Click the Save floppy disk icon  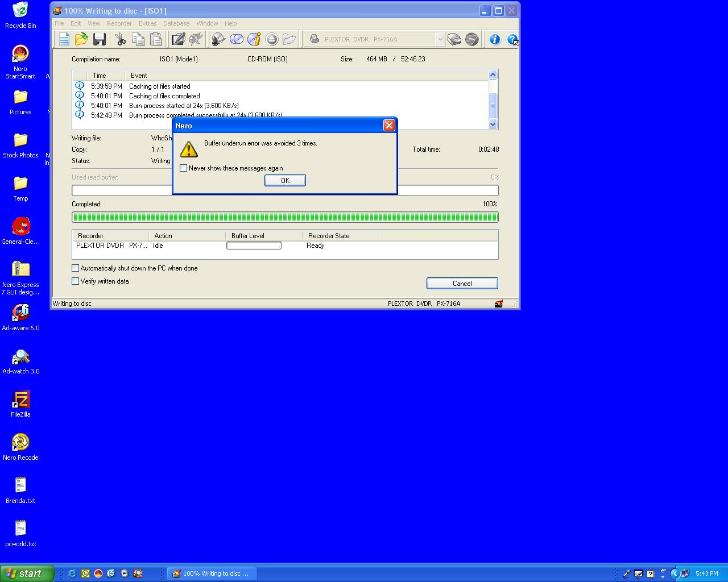(x=100, y=39)
